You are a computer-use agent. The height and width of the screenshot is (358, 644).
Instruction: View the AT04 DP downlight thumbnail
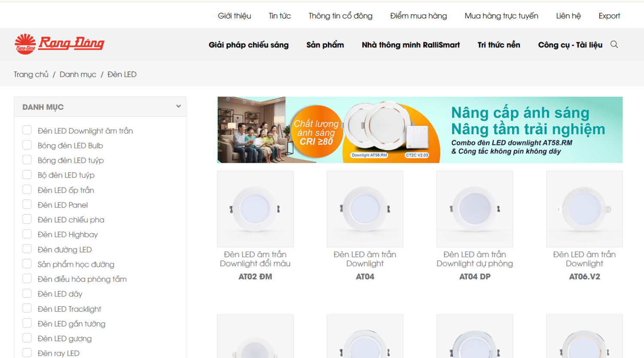point(474,209)
